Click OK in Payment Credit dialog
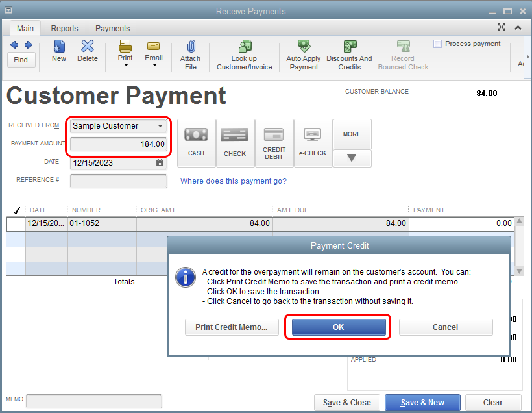This screenshot has width=532, height=413. [339, 327]
